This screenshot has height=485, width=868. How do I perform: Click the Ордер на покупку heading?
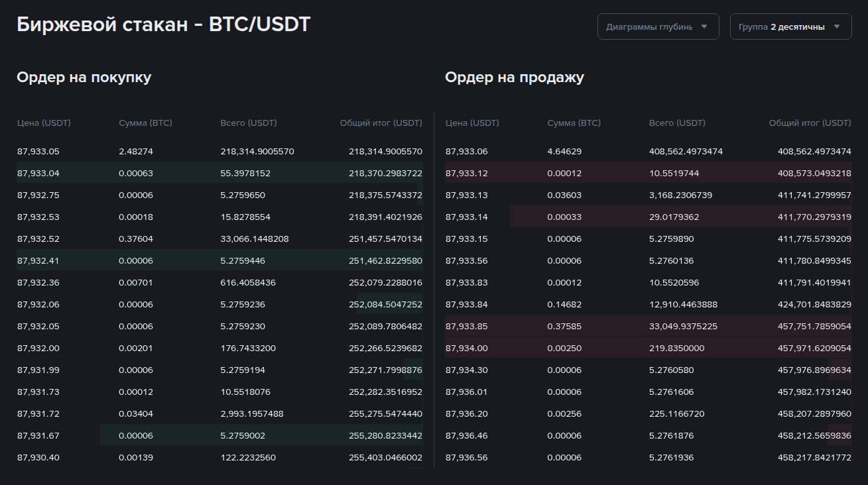[84, 78]
